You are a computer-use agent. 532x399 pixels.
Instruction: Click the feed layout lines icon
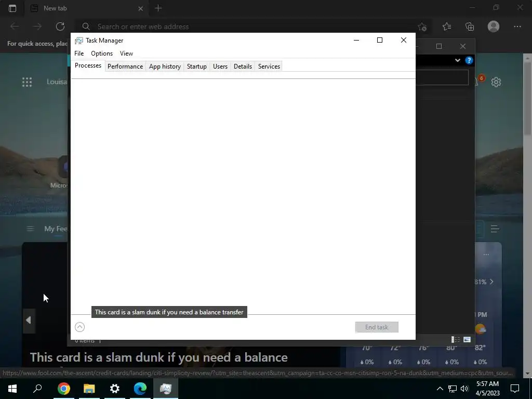coord(495,229)
